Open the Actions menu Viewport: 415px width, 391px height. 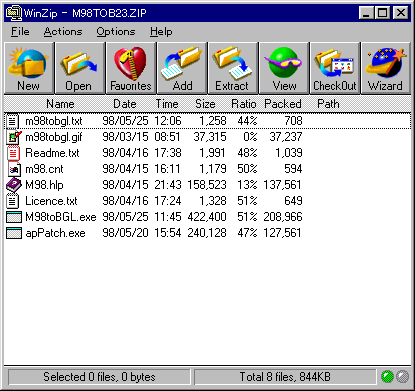coord(63,32)
